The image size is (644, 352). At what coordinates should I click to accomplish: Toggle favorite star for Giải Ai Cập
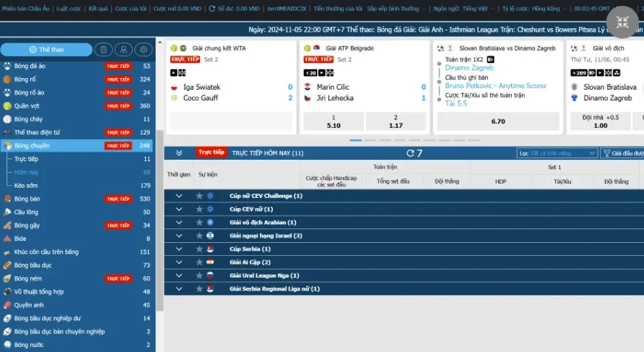[199, 262]
